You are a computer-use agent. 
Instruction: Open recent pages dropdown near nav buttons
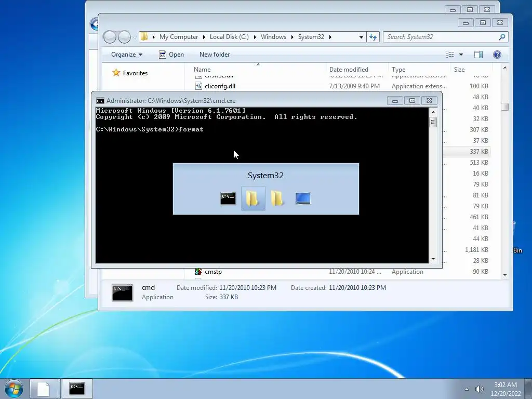point(135,37)
